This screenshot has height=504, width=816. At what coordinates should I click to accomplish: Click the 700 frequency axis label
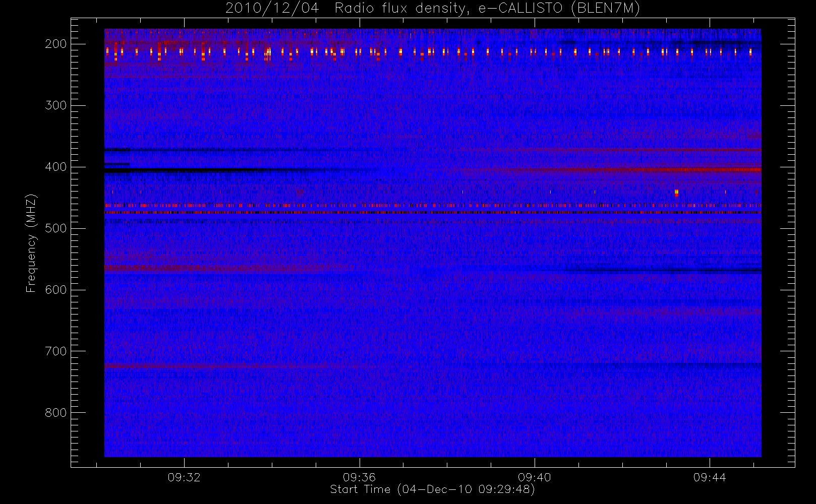[55, 351]
